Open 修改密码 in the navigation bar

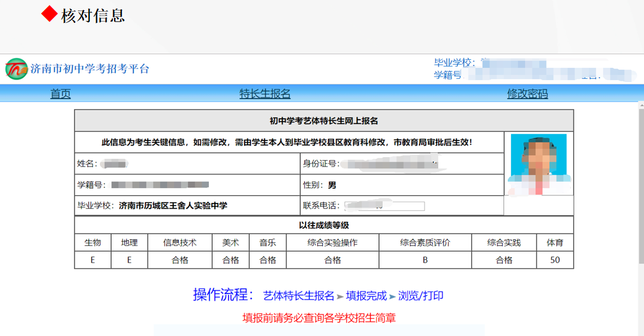(x=527, y=94)
